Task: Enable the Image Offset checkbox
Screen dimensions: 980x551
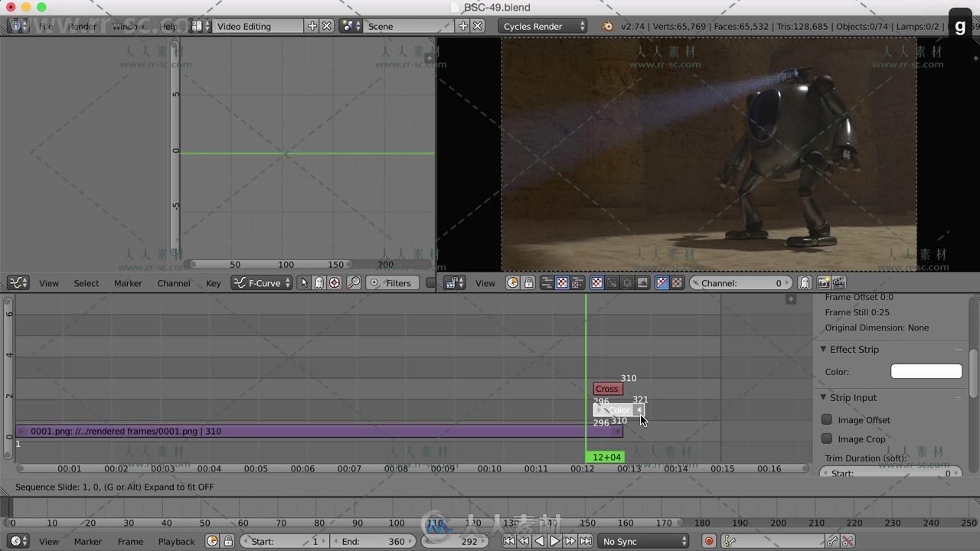Action: (x=827, y=419)
